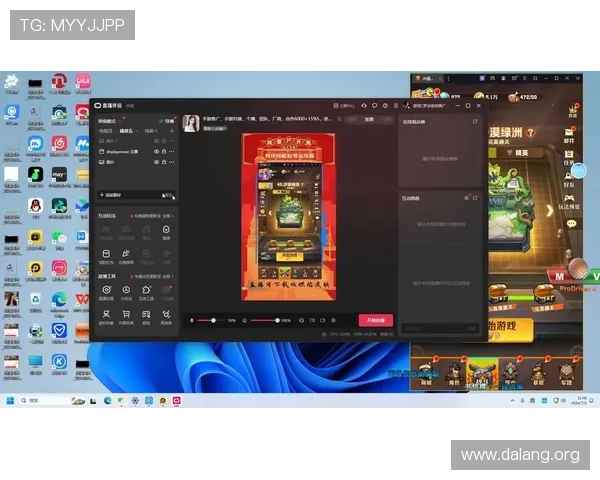
Task: Toggle eye visibility of the image source
Action: (156, 162)
